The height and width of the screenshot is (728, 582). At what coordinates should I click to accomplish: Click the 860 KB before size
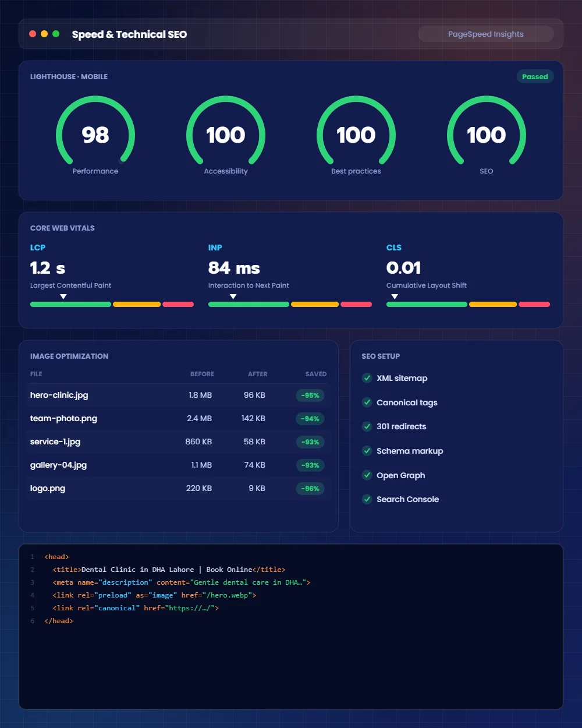[198, 441]
